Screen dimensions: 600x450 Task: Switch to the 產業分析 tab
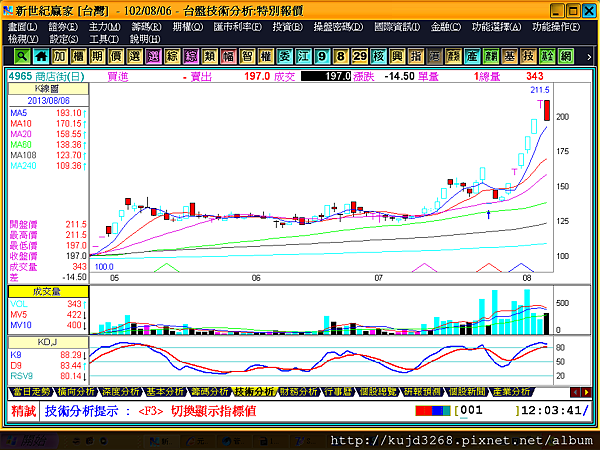[x=511, y=391]
